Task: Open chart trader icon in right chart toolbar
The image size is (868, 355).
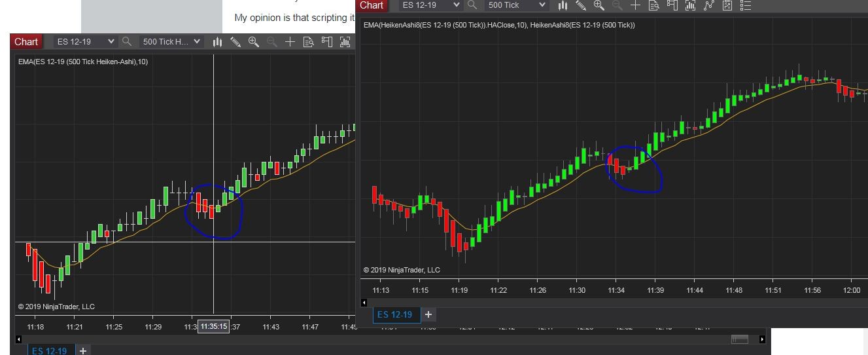Action: pyautogui.click(x=727, y=5)
